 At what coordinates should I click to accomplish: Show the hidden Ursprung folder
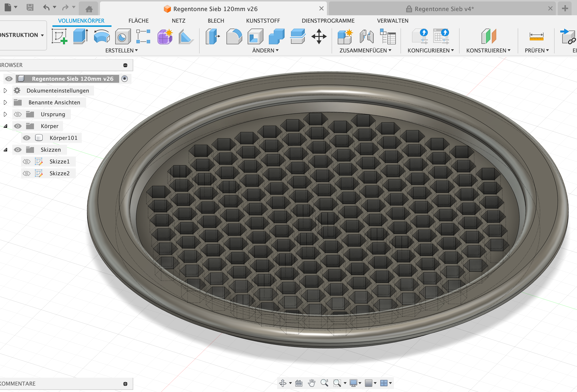coord(18,114)
